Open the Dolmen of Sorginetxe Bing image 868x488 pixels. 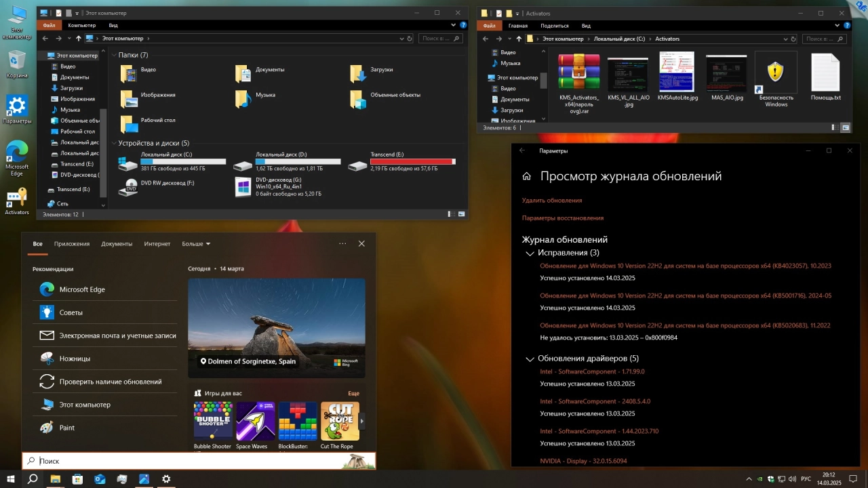(x=277, y=328)
